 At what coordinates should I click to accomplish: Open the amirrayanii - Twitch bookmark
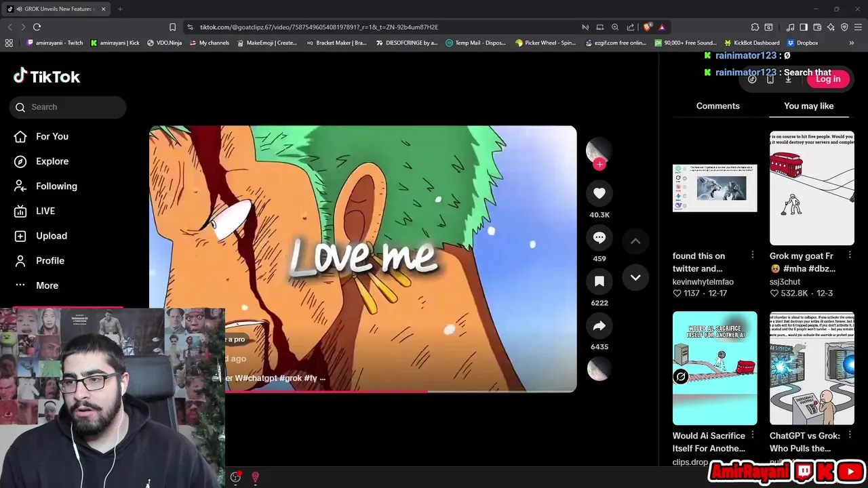click(x=54, y=43)
